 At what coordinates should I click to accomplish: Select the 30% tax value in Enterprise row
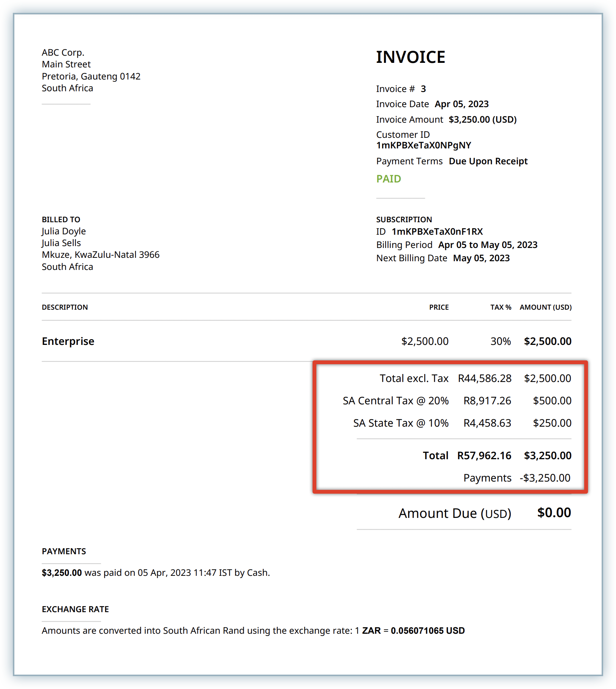point(500,341)
